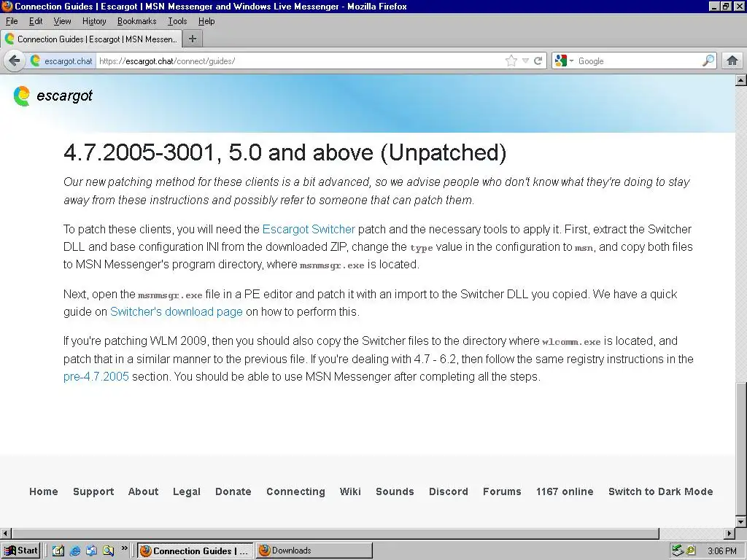The width and height of the screenshot is (747, 560).
Task: Click the 3:06 PM system clock
Action: click(x=721, y=551)
